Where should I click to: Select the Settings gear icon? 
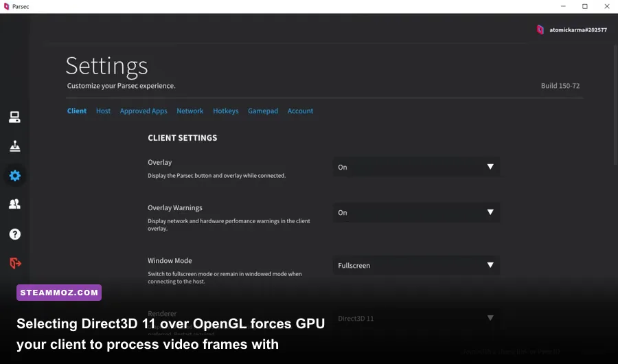pos(14,176)
